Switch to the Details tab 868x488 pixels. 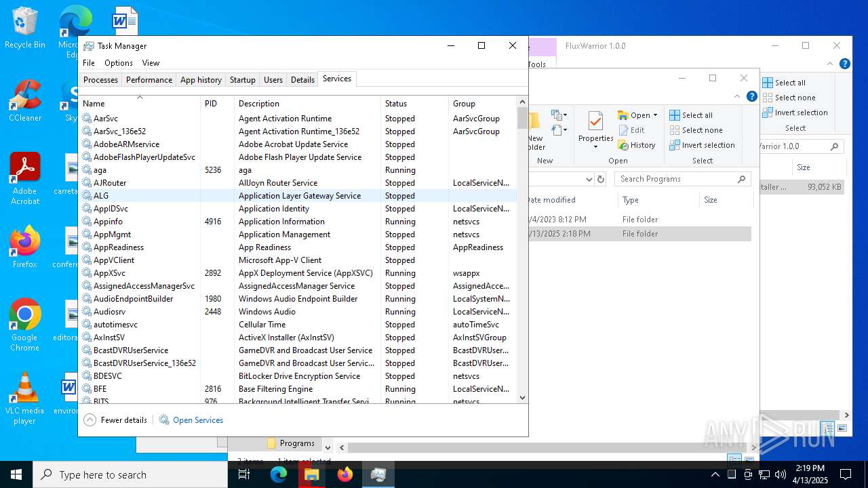[302, 80]
